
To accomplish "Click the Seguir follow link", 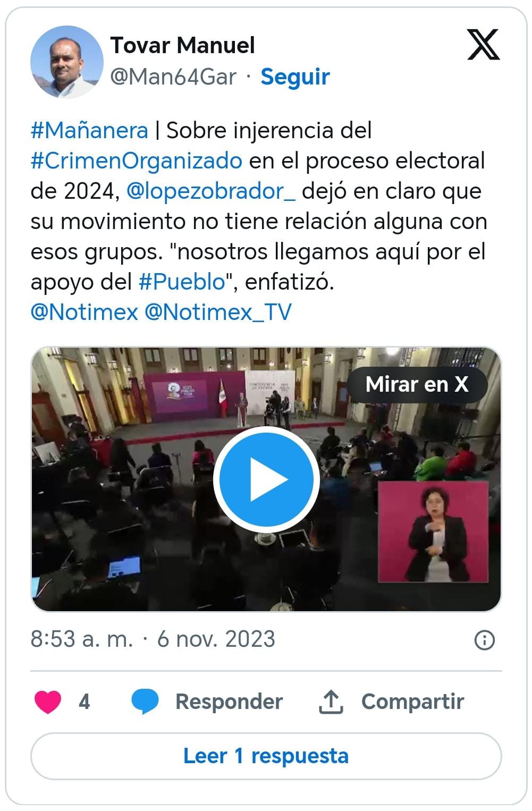I will 295,77.
